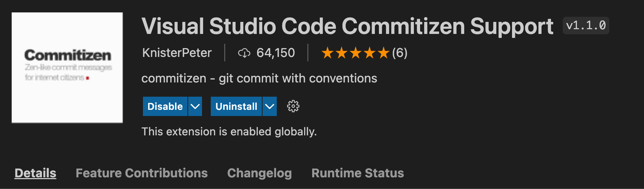Click the fifth orange rating star

(383, 53)
